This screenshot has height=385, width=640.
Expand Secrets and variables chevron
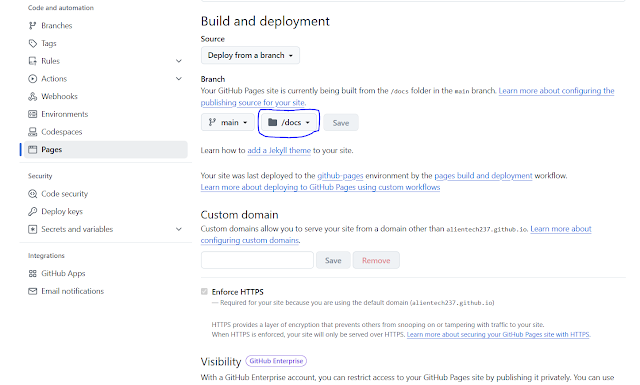pos(179,229)
